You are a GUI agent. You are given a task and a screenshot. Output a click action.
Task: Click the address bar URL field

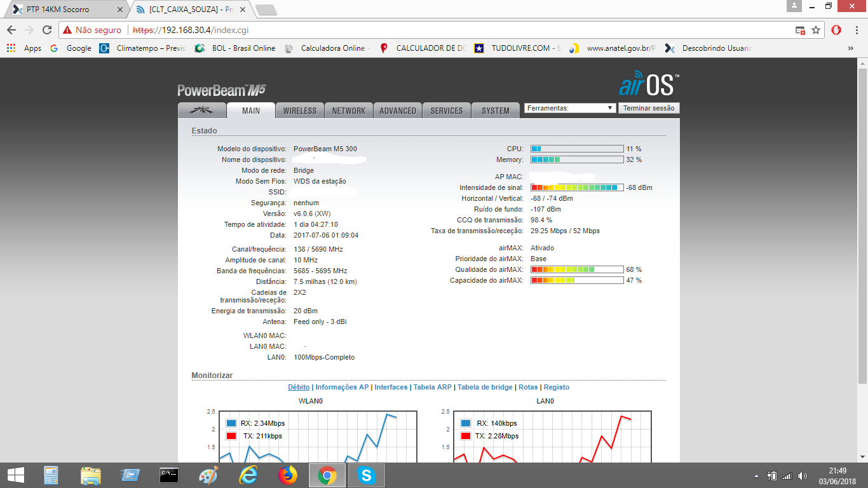(426, 30)
